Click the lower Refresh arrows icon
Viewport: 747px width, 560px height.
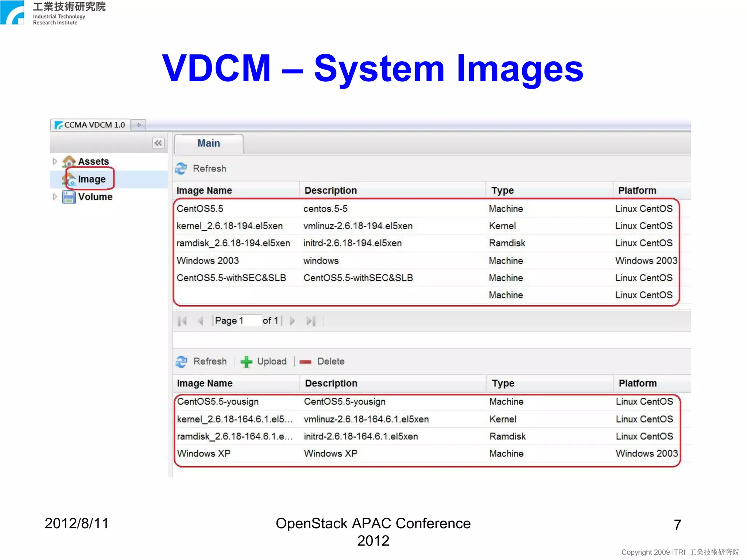pos(181,361)
